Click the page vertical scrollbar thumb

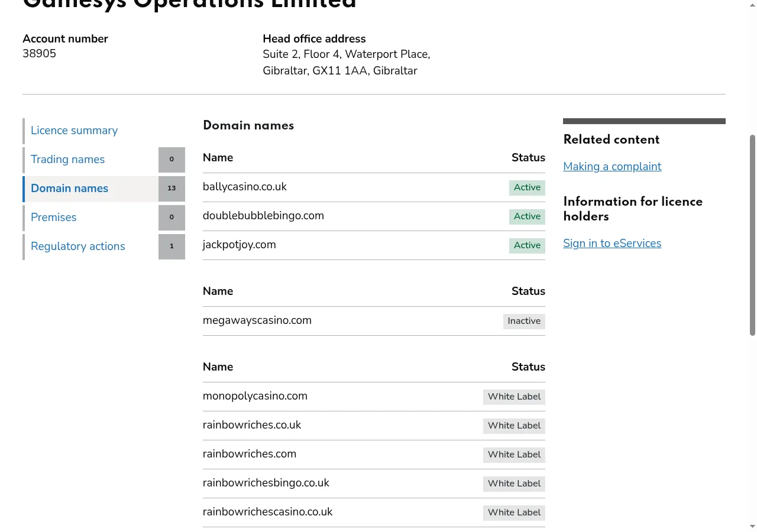click(x=752, y=235)
